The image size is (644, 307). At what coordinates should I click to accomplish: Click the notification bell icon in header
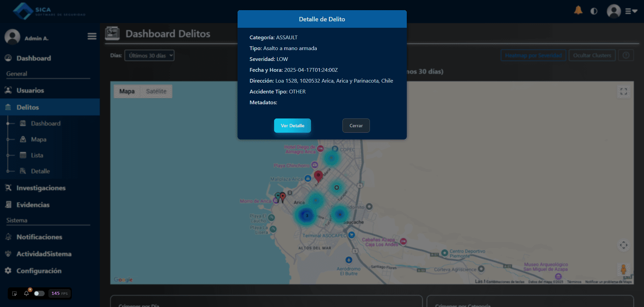click(578, 11)
